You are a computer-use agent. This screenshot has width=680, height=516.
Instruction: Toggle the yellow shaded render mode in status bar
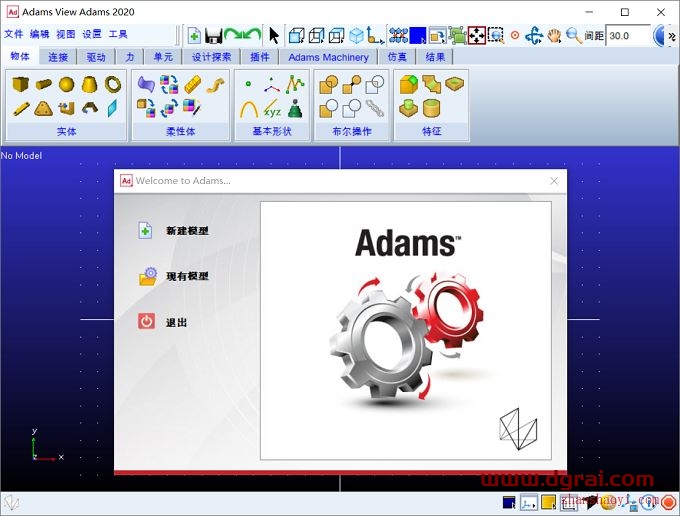click(550, 503)
